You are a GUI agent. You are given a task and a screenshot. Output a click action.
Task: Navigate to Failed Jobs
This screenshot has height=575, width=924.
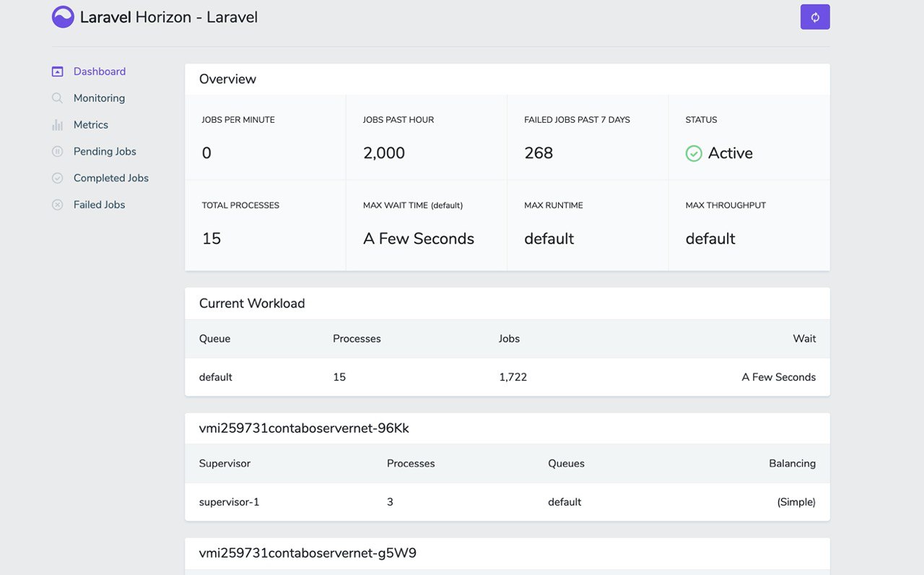pos(100,205)
